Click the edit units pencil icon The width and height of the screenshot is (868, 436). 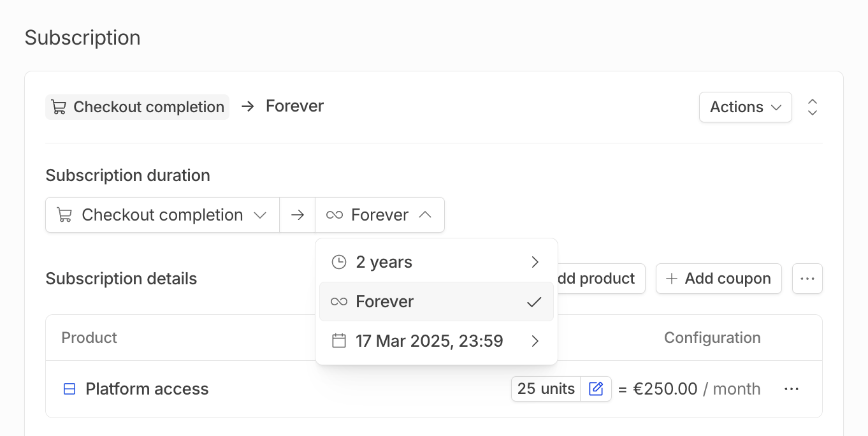point(596,389)
